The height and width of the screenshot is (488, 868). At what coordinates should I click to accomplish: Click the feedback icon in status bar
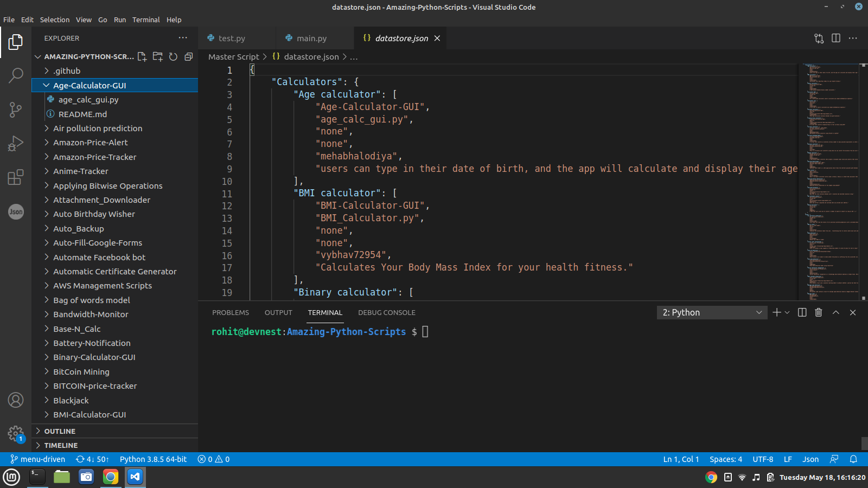[x=834, y=459]
